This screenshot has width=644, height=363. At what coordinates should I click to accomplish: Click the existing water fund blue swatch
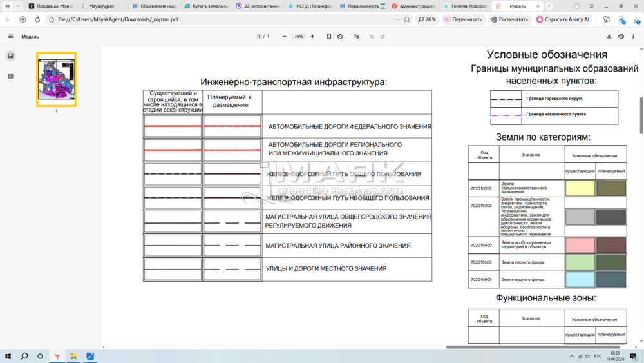pos(580,280)
